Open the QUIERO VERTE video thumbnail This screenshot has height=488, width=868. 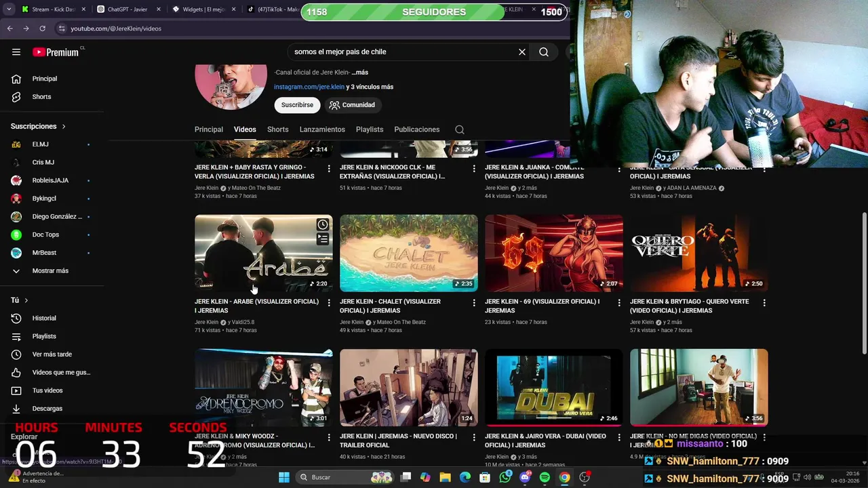point(699,253)
